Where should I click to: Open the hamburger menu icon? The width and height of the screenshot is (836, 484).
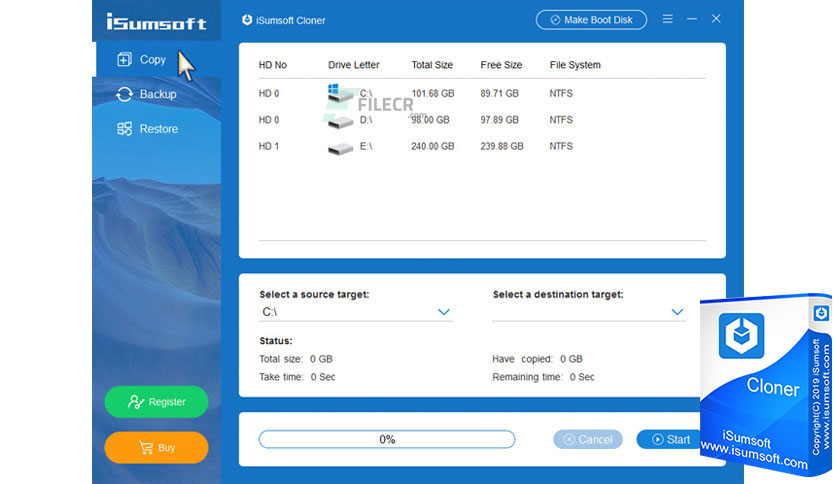point(668,19)
